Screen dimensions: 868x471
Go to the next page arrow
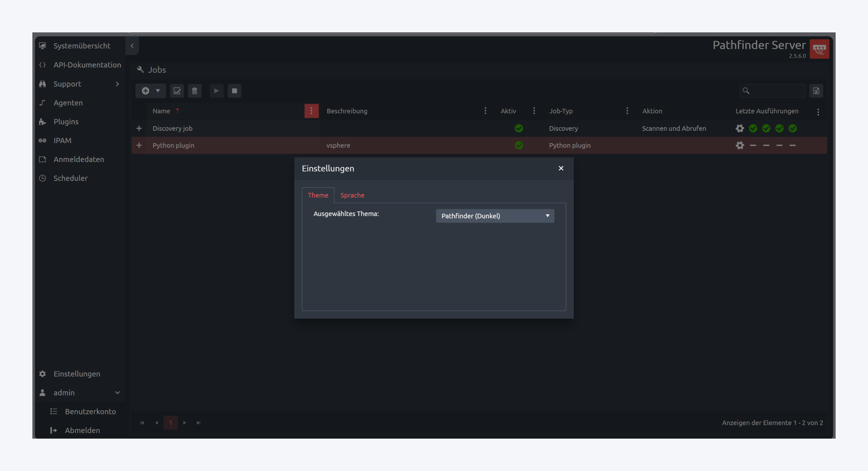[x=185, y=423]
